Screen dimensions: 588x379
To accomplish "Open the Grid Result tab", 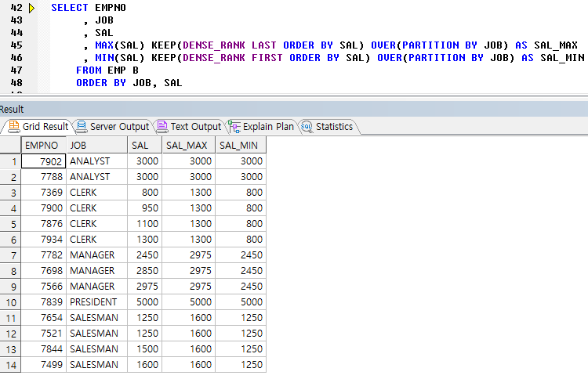I will pyautogui.click(x=38, y=127).
